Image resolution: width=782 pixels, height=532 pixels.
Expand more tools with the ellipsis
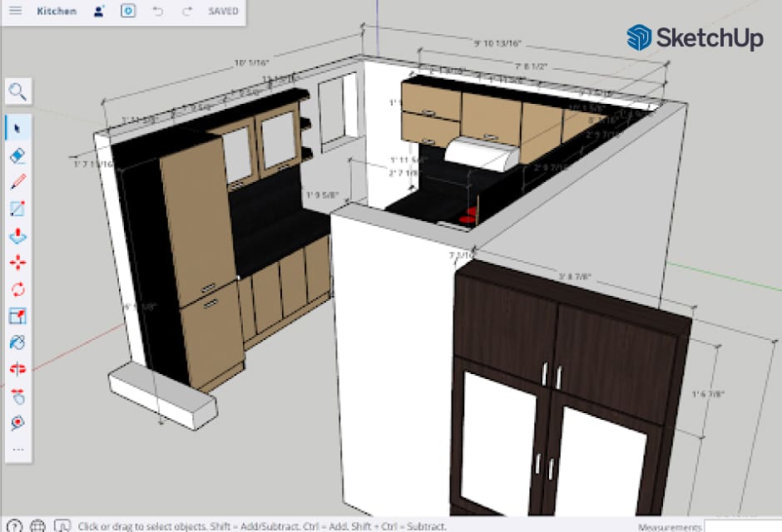[18, 450]
